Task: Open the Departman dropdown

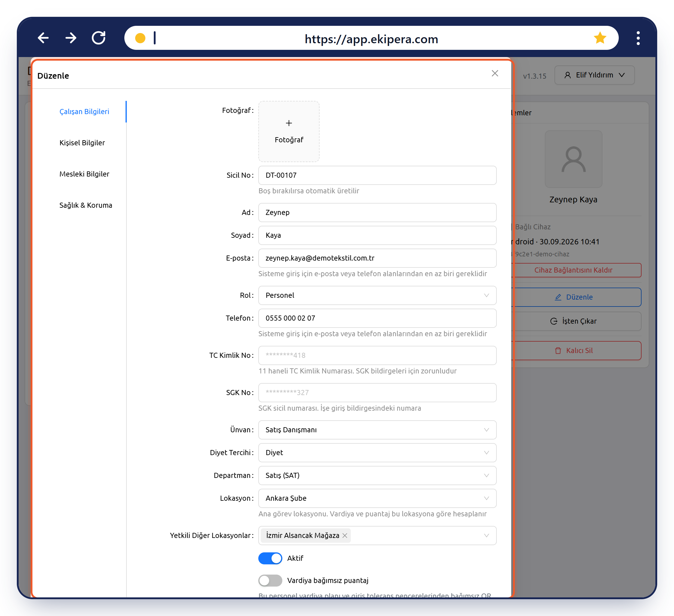Action: [377, 476]
